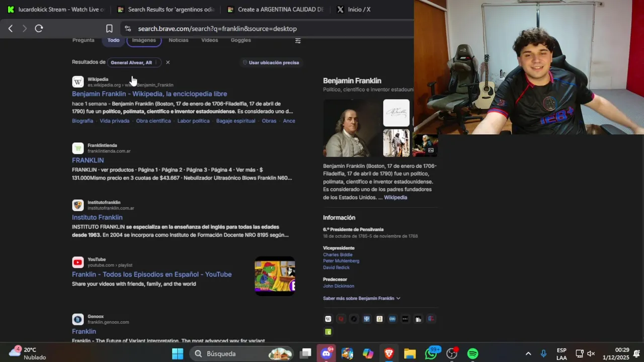Open the Franklin signature thumbnail

(396, 113)
